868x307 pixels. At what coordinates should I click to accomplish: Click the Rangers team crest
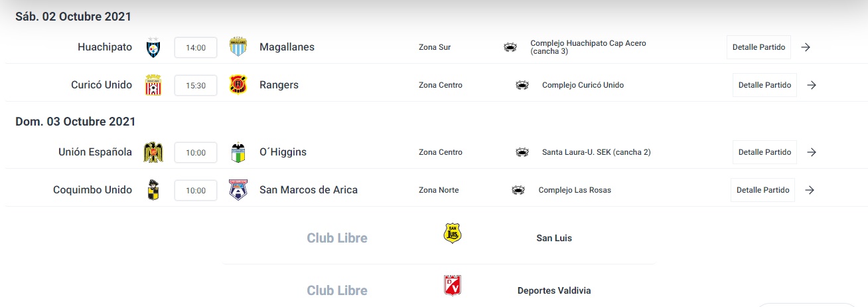[238, 85]
